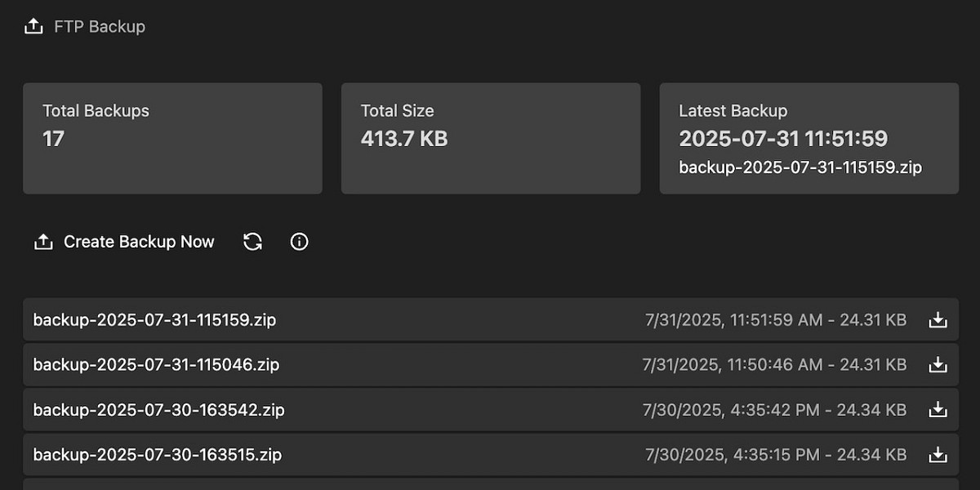Select the backup-2025-07-30-163542.zip file name
Screen dimensions: 980x490
click(x=158, y=410)
